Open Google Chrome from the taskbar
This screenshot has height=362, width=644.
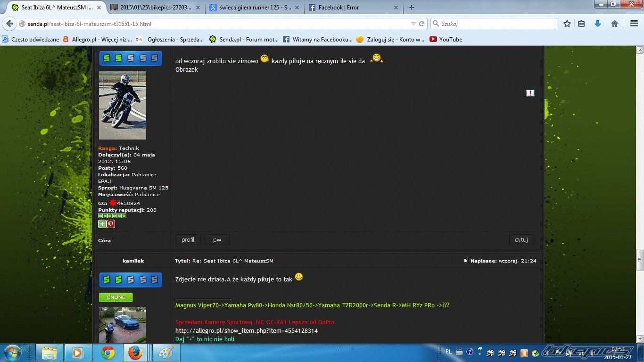[x=108, y=353]
